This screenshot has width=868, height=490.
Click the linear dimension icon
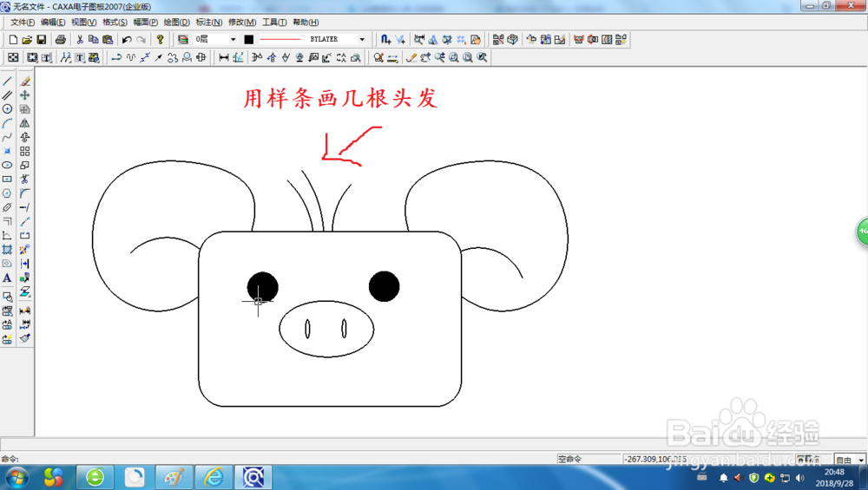(x=224, y=57)
